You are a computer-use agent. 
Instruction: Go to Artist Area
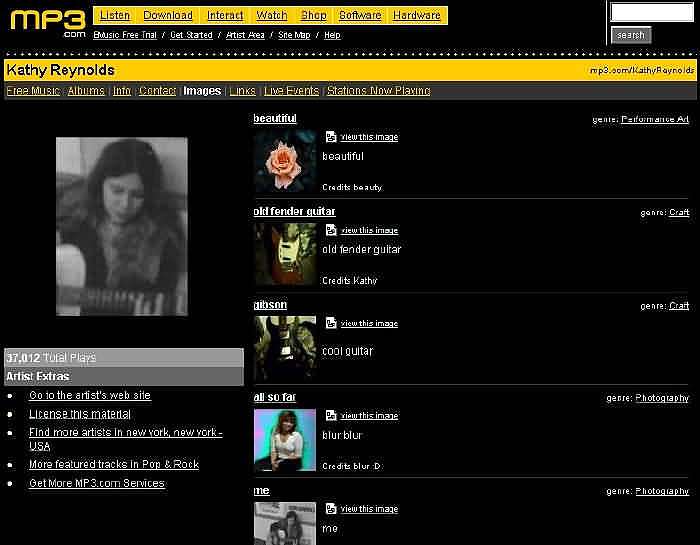(245, 35)
